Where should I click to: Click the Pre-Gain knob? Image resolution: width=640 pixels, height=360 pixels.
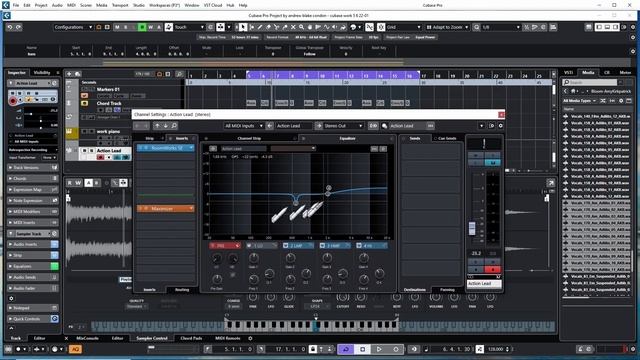pyautogui.click(x=217, y=279)
